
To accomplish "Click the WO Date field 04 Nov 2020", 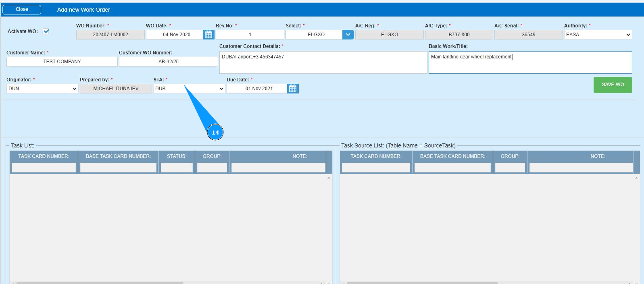I will [175, 35].
